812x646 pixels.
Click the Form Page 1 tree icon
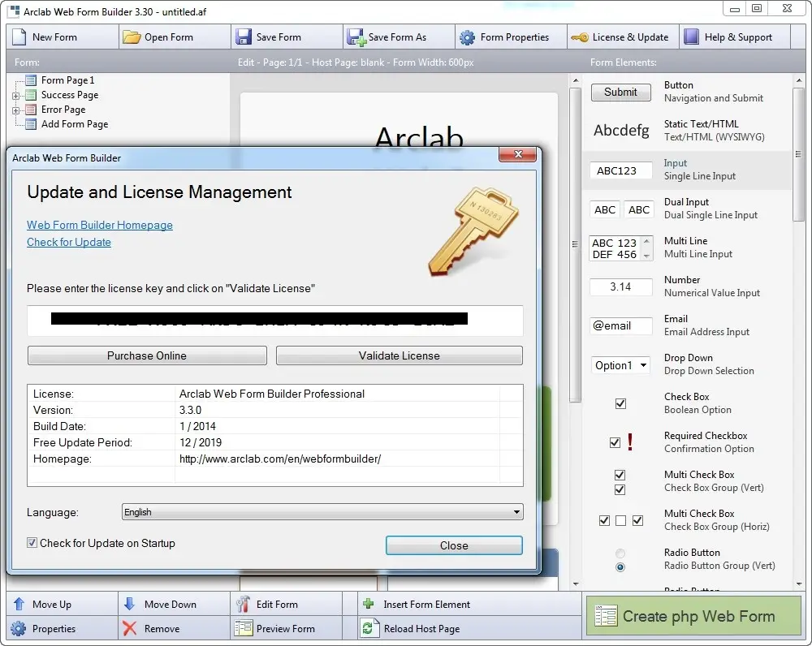[31, 80]
